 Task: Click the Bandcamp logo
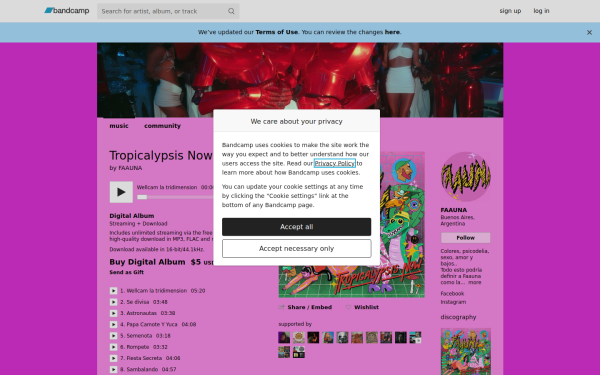pos(67,11)
